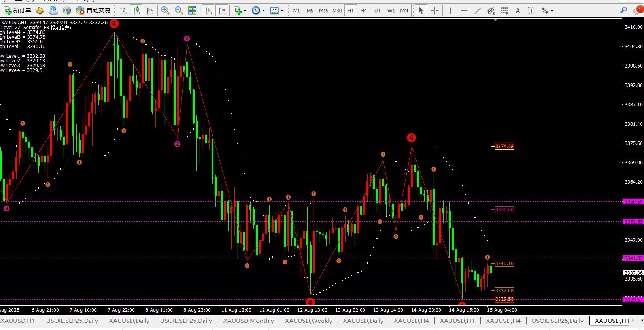Open the search magnifier icon
This screenshot has width=644, height=330.
(623, 10)
